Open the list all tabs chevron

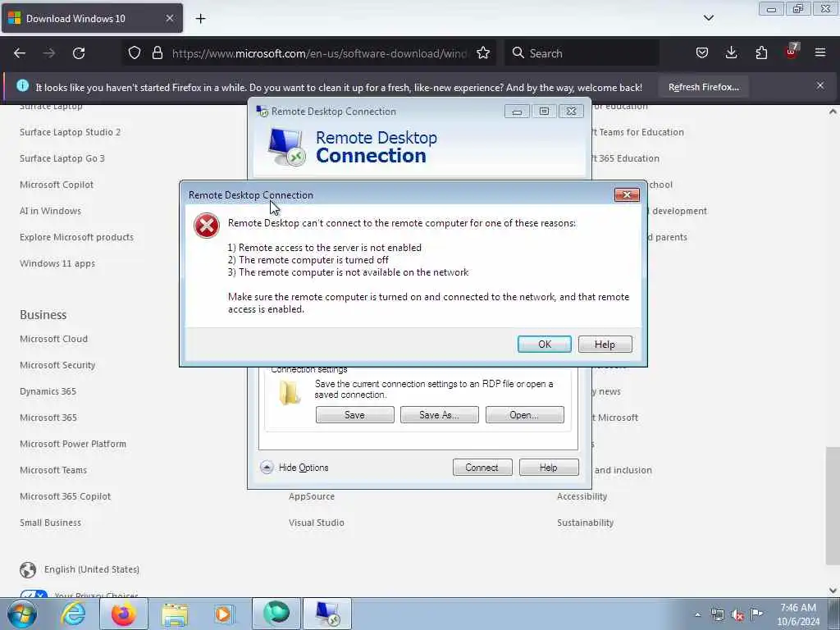point(708,18)
